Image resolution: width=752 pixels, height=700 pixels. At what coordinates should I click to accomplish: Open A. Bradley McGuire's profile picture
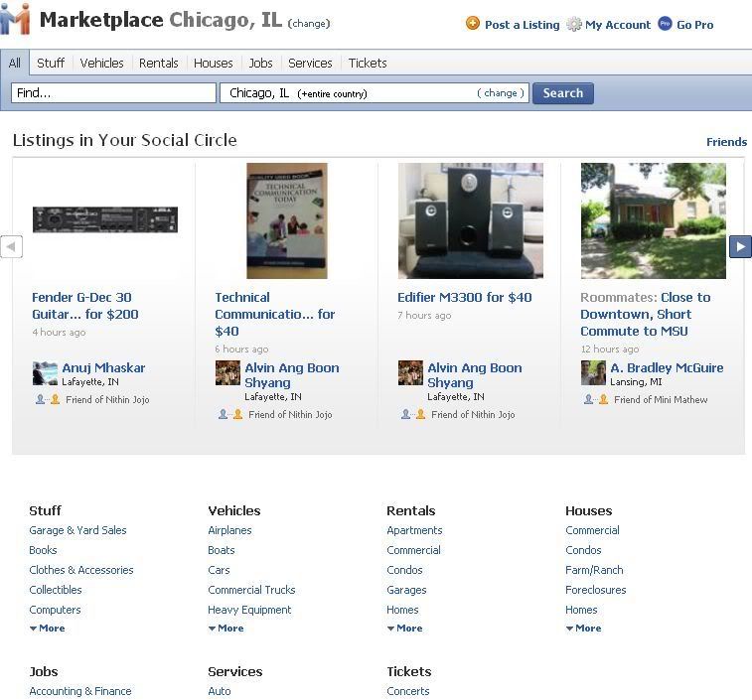[593, 373]
